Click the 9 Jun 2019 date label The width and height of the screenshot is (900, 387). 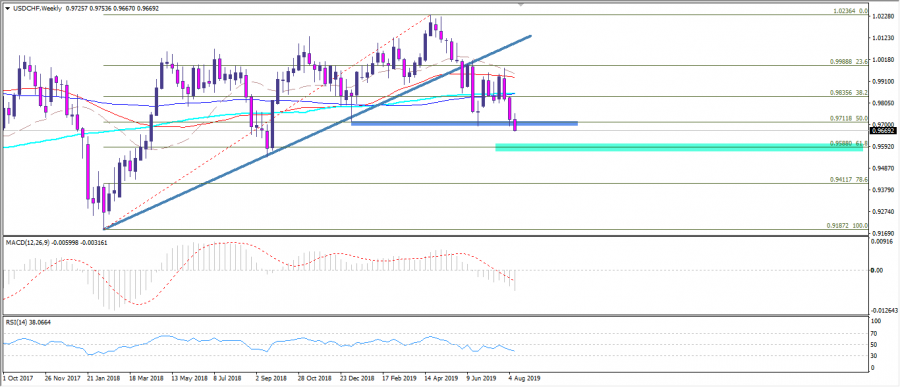pos(481,379)
